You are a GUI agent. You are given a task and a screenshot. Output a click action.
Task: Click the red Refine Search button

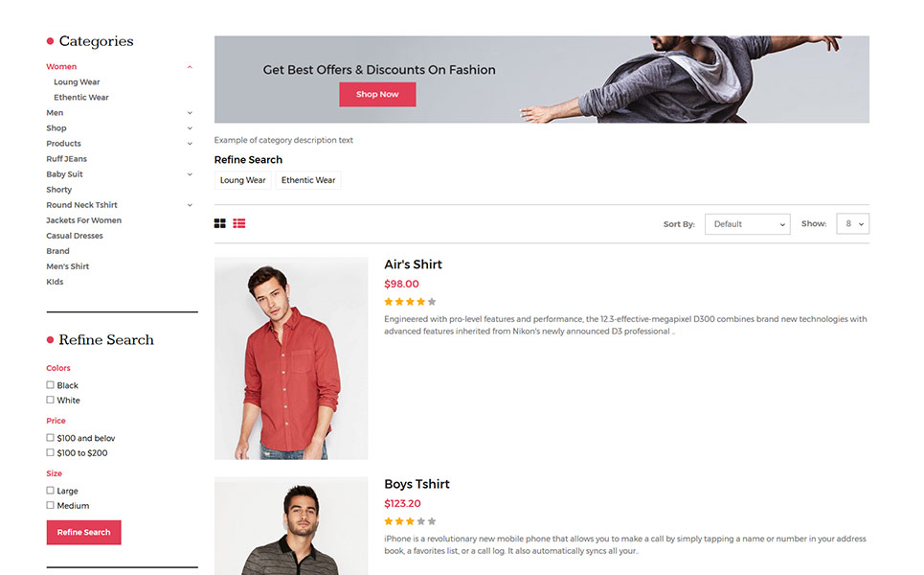pyautogui.click(x=83, y=532)
